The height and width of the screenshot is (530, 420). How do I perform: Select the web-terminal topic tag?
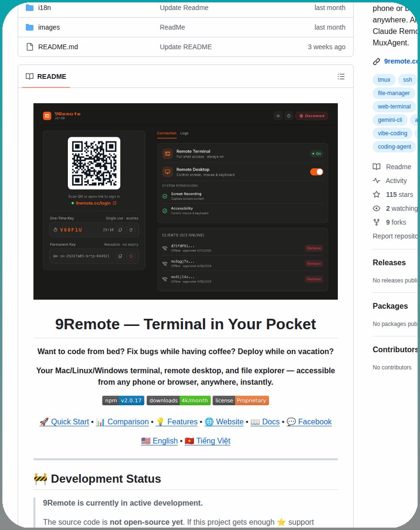click(x=394, y=107)
